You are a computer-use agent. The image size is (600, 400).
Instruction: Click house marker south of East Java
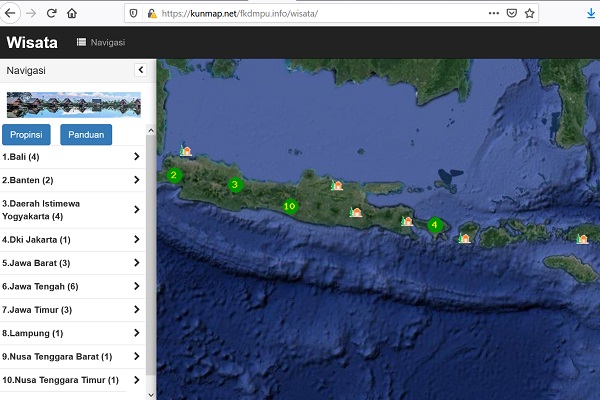[355, 212]
